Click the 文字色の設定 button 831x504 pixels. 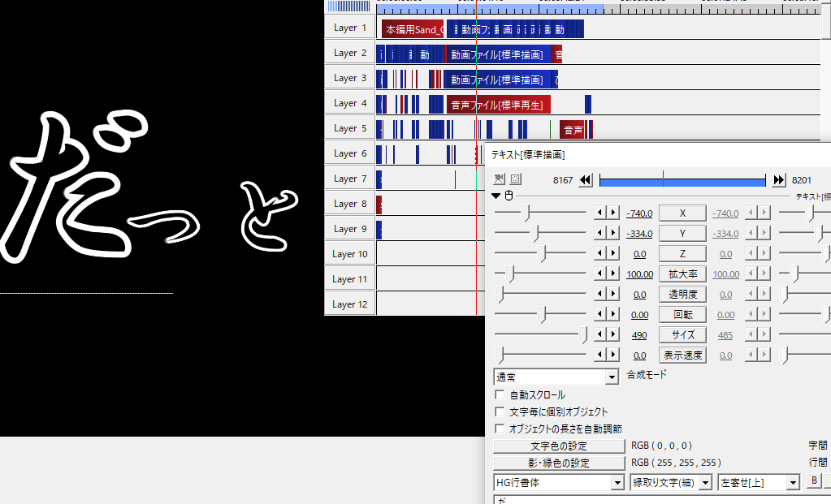coord(559,446)
